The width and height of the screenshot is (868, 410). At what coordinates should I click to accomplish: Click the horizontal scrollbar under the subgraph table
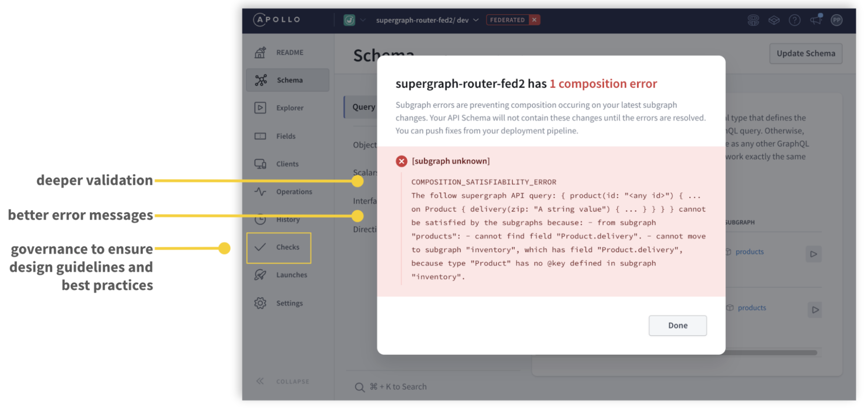point(771,353)
